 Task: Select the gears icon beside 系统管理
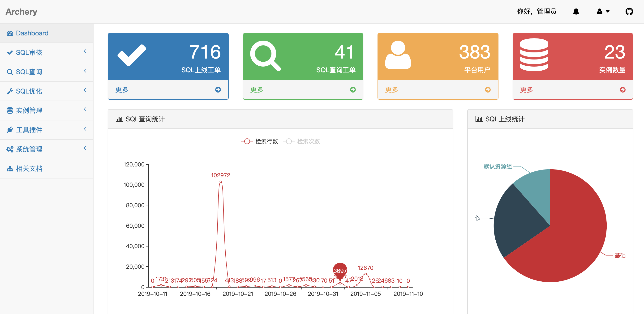(10, 149)
